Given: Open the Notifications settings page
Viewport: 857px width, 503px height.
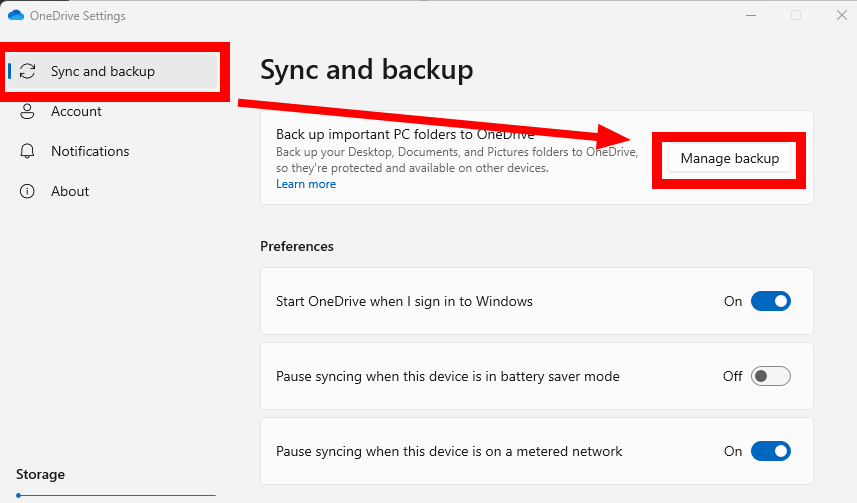Looking at the screenshot, I should tap(90, 151).
